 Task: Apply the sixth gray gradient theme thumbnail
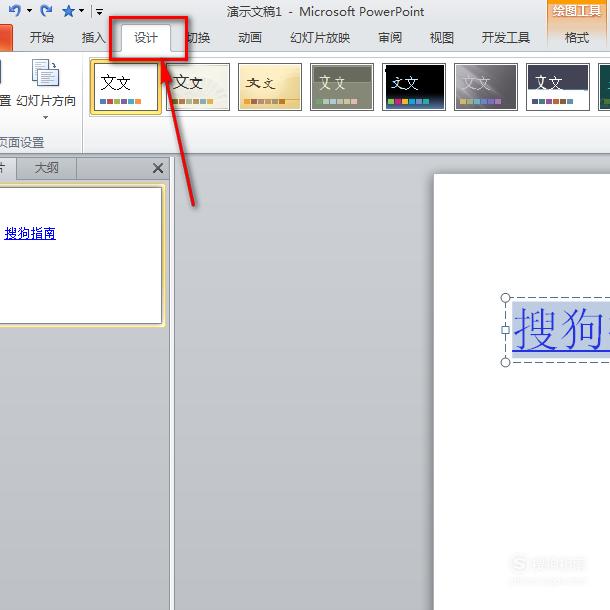click(486, 87)
